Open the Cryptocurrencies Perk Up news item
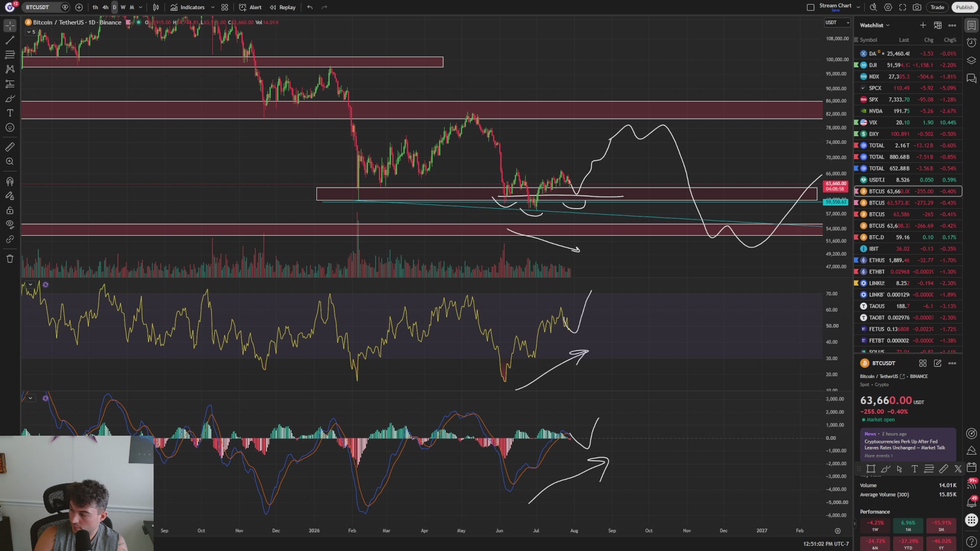The height and width of the screenshot is (551, 980). coord(908,445)
